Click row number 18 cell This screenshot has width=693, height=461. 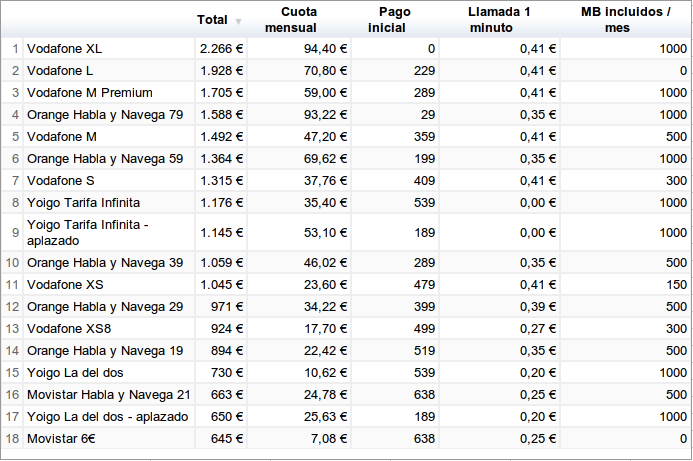coord(12,439)
